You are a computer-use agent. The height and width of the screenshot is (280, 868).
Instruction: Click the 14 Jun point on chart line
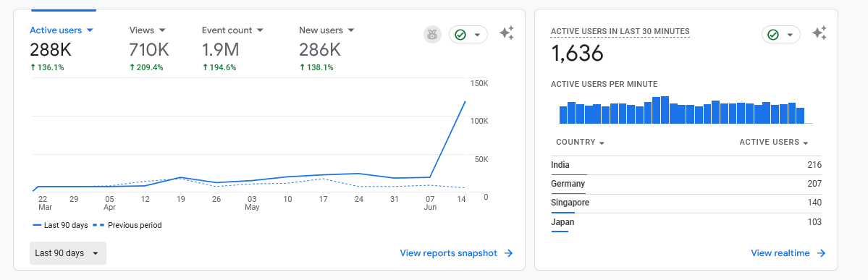point(465,102)
